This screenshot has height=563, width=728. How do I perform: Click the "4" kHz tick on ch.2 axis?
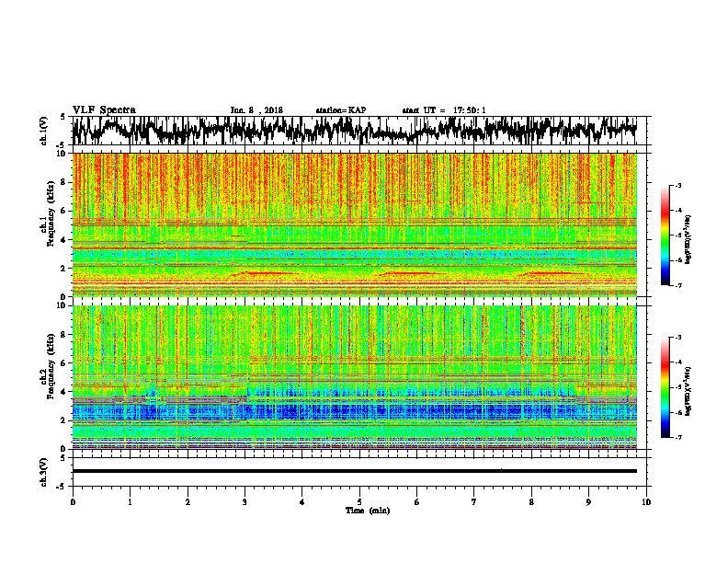(64, 392)
